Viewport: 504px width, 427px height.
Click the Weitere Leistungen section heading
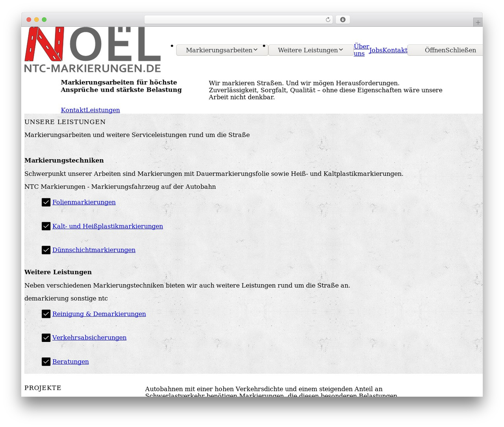click(x=58, y=272)
